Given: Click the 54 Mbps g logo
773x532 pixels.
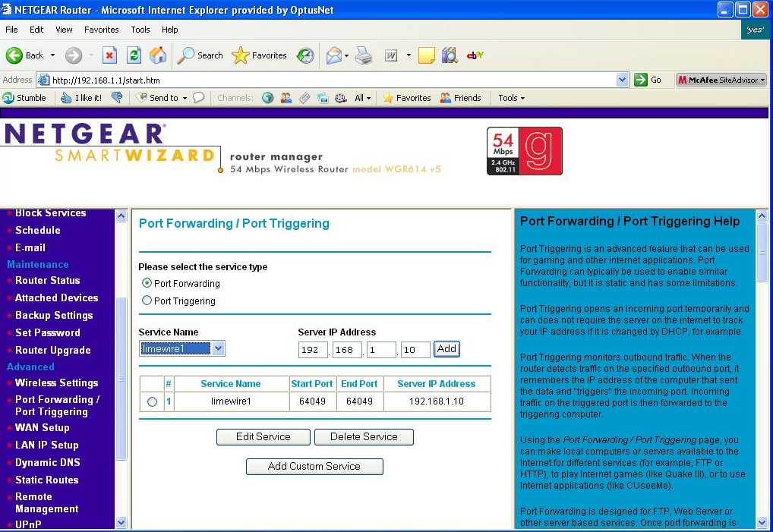Looking at the screenshot, I should (525, 151).
